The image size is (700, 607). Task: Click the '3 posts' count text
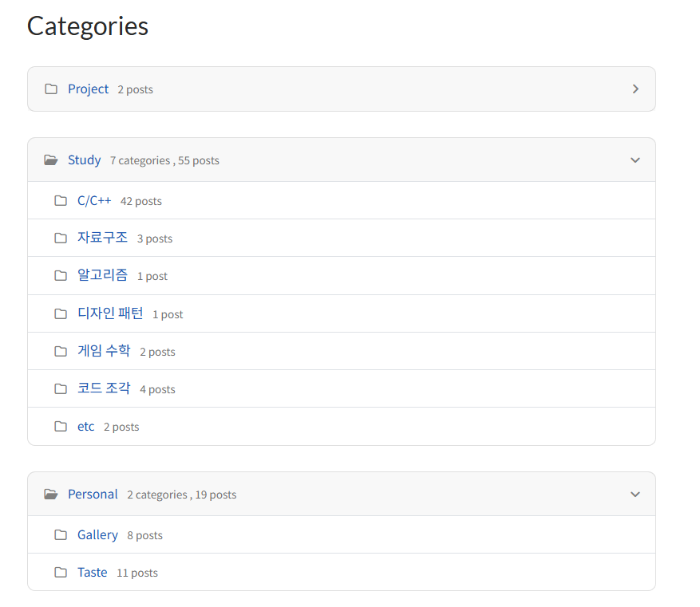tap(155, 239)
